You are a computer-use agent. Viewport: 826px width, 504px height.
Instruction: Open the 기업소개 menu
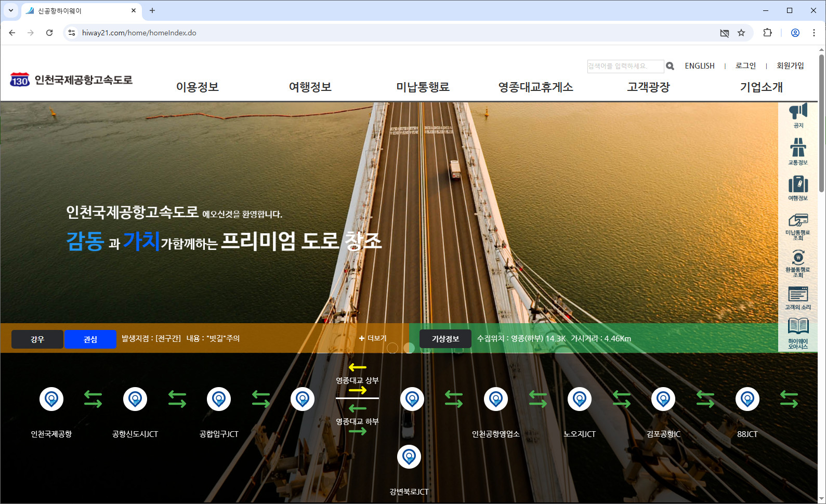coord(762,87)
